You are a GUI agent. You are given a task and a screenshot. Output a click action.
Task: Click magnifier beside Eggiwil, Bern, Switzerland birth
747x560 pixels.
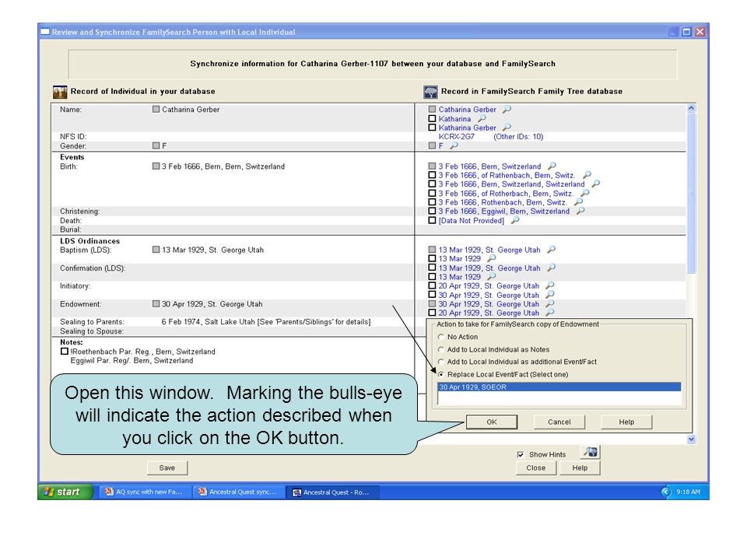click(x=580, y=211)
